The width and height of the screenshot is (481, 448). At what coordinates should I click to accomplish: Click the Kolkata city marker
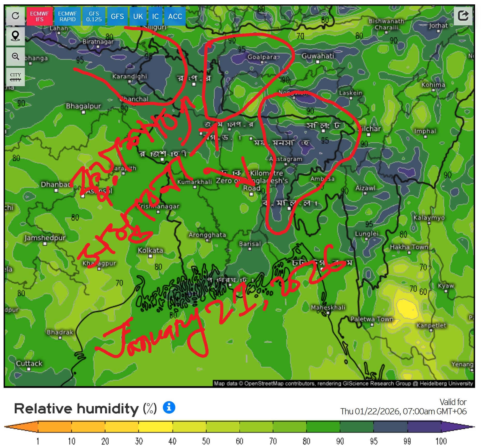[x=151, y=256]
